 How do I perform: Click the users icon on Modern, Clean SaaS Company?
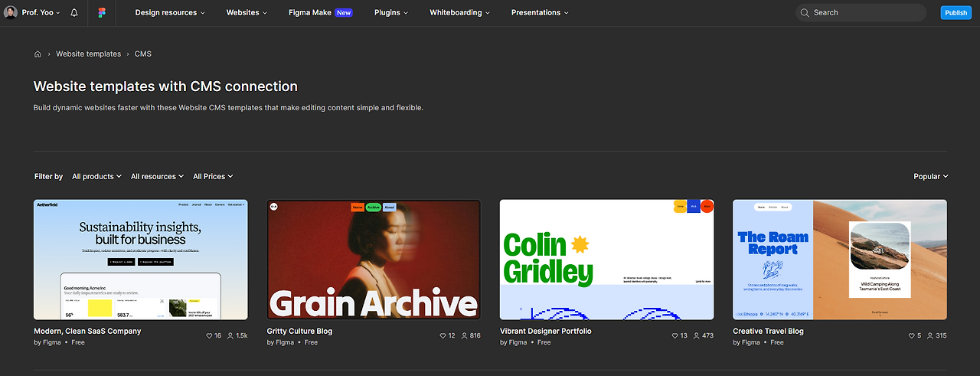tap(230, 335)
